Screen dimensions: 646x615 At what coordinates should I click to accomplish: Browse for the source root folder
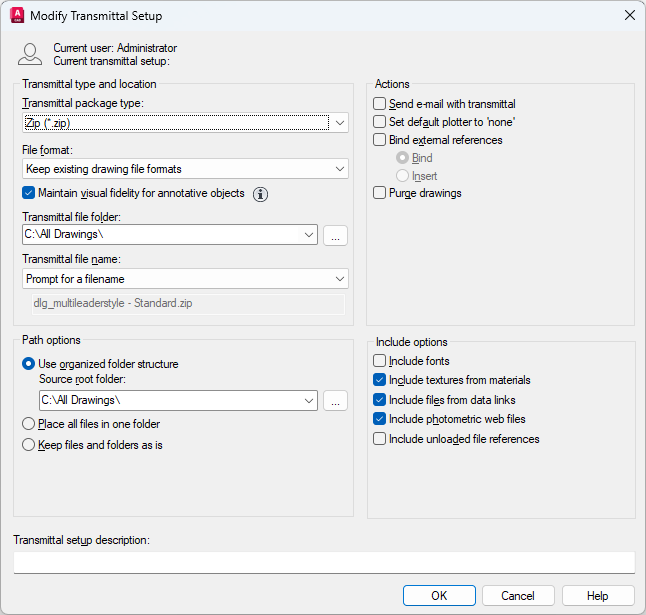pyautogui.click(x=335, y=401)
